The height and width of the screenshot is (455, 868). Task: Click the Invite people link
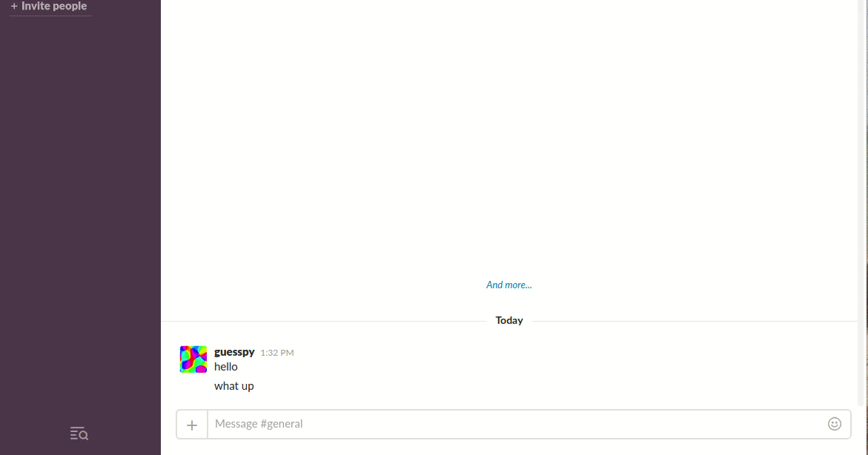(x=53, y=6)
